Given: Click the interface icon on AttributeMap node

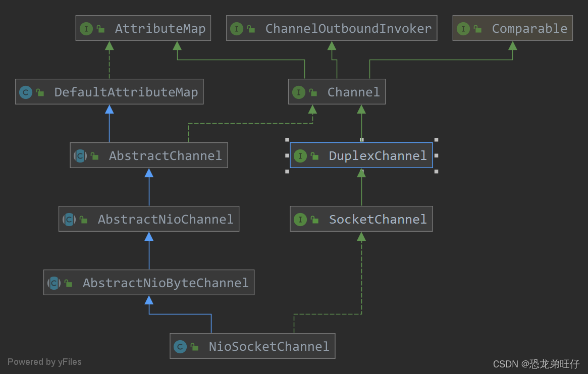Looking at the screenshot, I should coord(86,28).
